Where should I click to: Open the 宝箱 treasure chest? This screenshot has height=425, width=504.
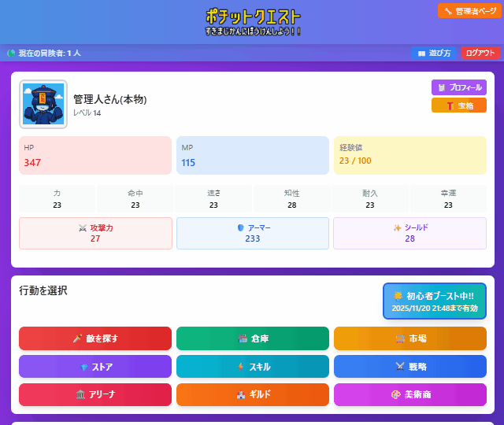click(458, 105)
